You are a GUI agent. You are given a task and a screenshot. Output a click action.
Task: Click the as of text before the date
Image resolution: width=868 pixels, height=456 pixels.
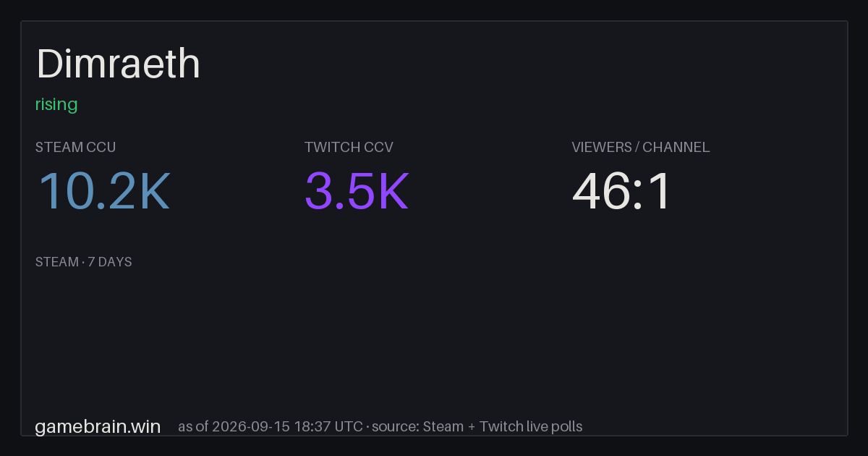pos(193,427)
